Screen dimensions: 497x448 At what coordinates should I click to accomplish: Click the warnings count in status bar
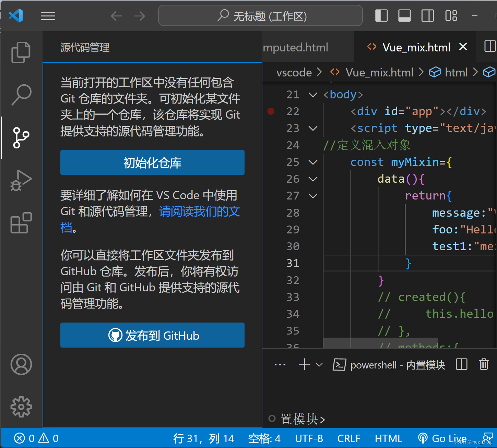coord(48,438)
